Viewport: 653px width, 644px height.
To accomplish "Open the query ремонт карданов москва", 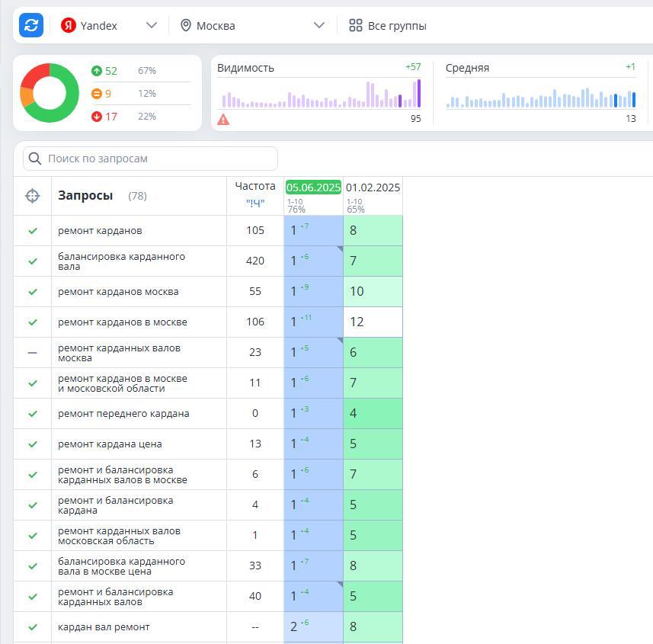I will coord(118,292).
